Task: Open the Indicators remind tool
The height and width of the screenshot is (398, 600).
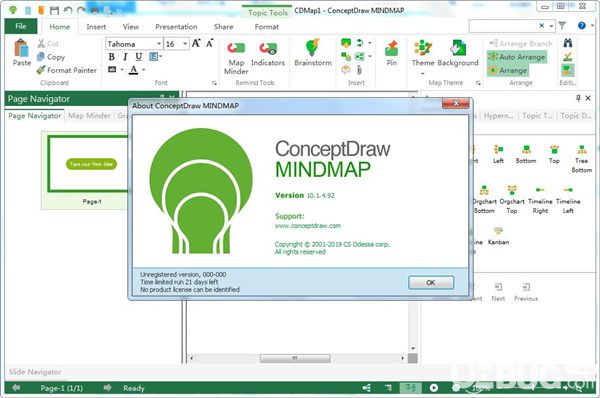Action: coord(268,48)
